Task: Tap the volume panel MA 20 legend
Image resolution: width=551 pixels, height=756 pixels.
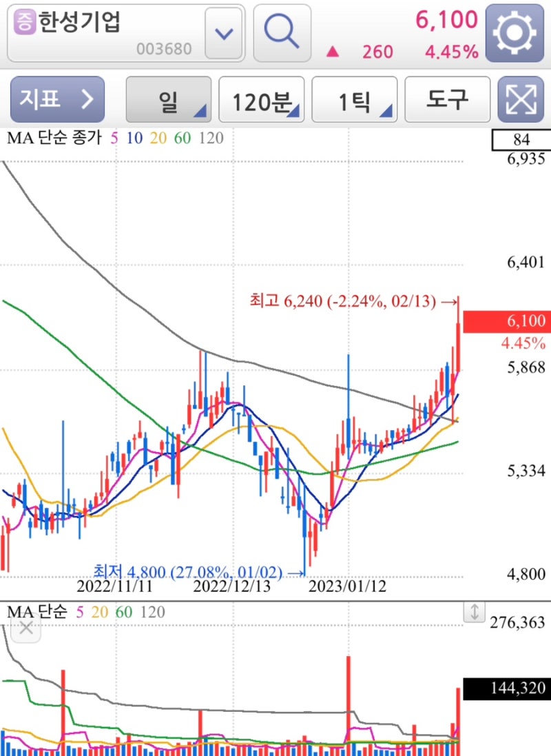Action: (100, 613)
